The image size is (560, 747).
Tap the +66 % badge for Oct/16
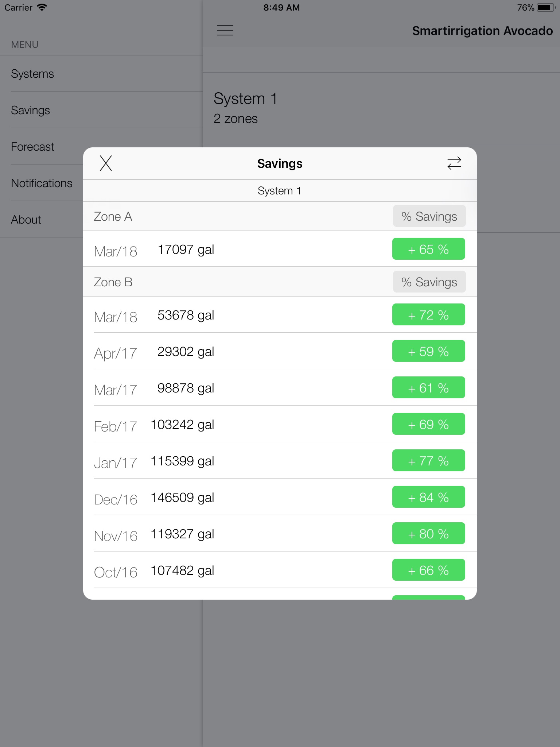(428, 570)
